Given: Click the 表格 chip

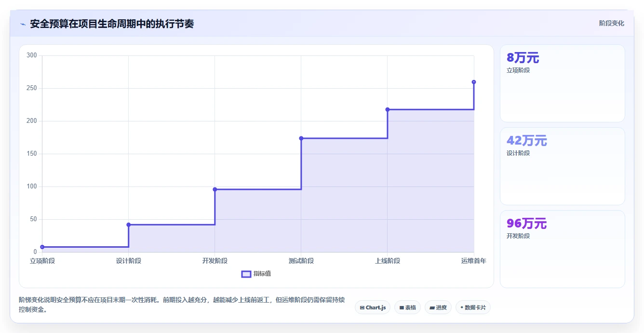Looking at the screenshot, I should [x=408, y=307].
